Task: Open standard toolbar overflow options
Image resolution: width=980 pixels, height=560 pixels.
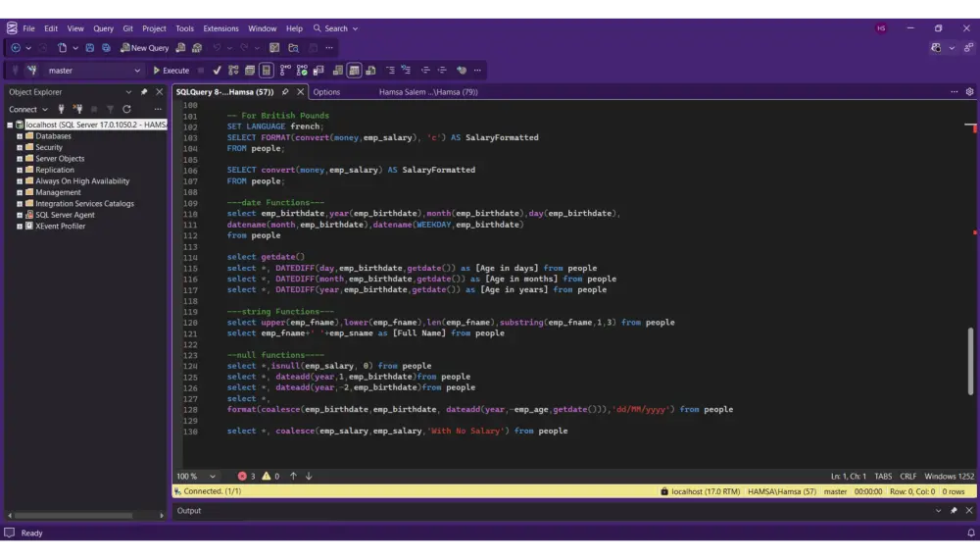Action: coord(328,47)
